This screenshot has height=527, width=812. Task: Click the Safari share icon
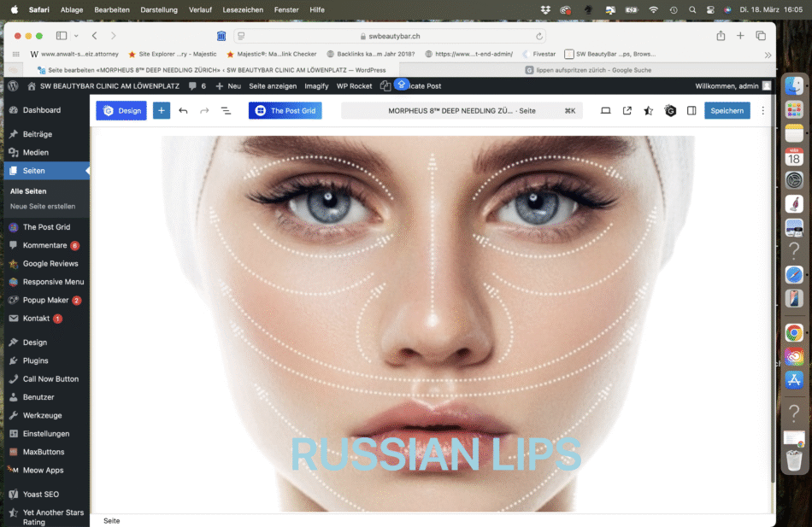click(x=721, y=36)
